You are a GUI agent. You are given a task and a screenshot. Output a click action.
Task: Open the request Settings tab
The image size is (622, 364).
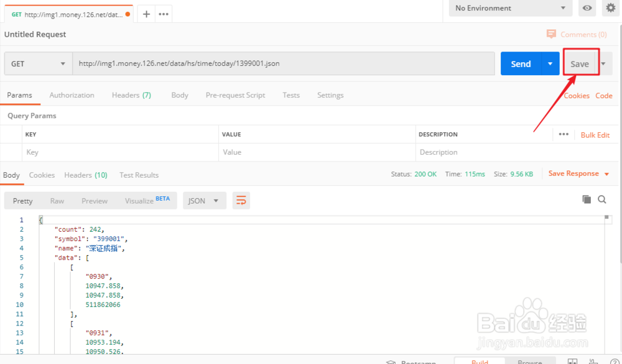click(x=330, y=95)
